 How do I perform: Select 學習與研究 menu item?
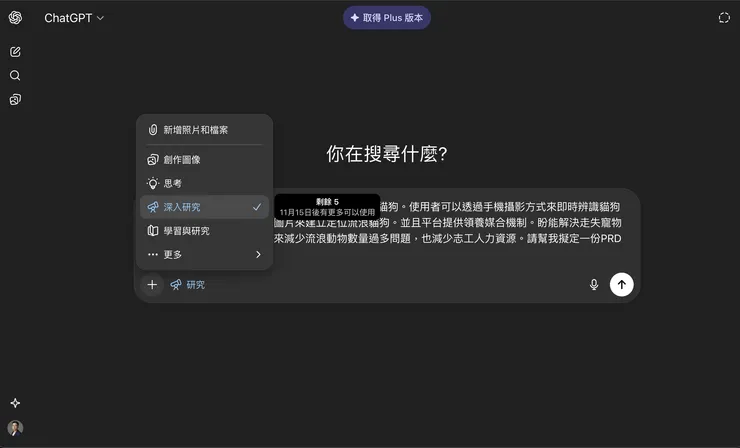[204, 231]
